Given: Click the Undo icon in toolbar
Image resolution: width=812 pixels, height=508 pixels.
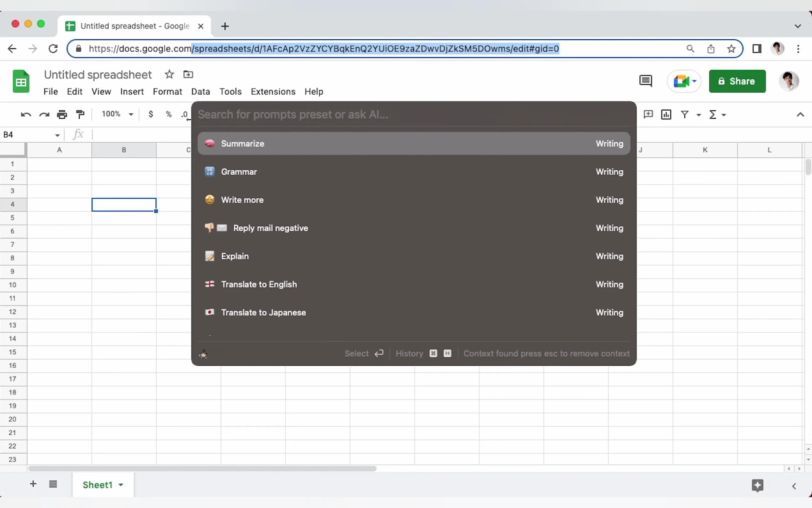Looking at the screenshot, I should click(26, 115).
